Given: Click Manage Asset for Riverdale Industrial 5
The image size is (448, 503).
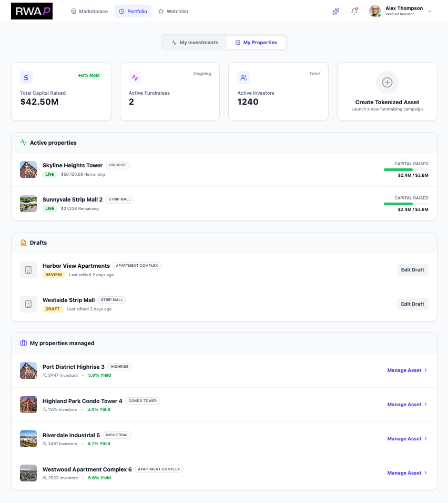Looking at the screenshot, I should 404,439.
